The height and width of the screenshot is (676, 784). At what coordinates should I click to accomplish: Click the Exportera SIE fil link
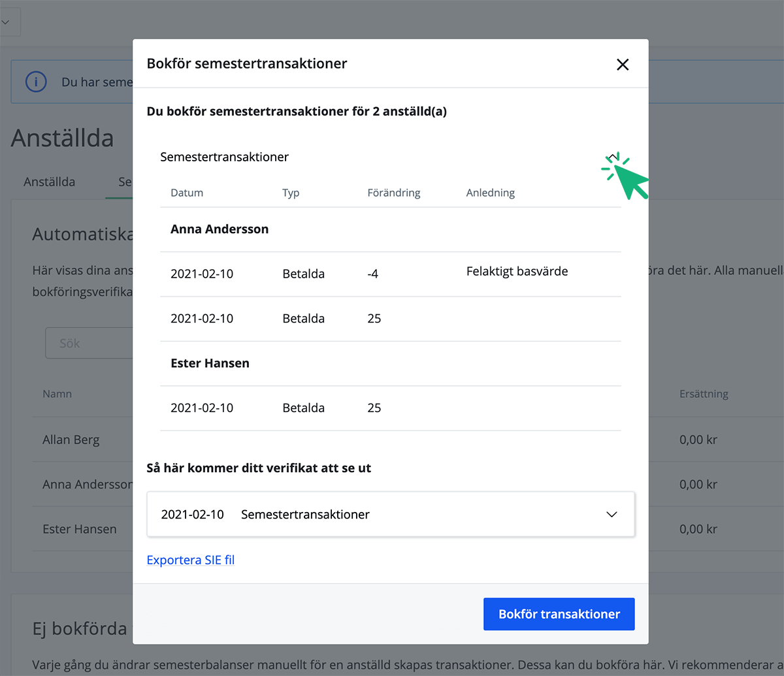190,560
